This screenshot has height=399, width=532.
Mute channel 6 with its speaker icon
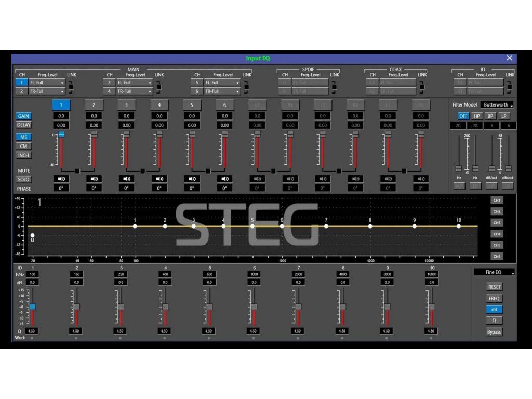point(224,179)
